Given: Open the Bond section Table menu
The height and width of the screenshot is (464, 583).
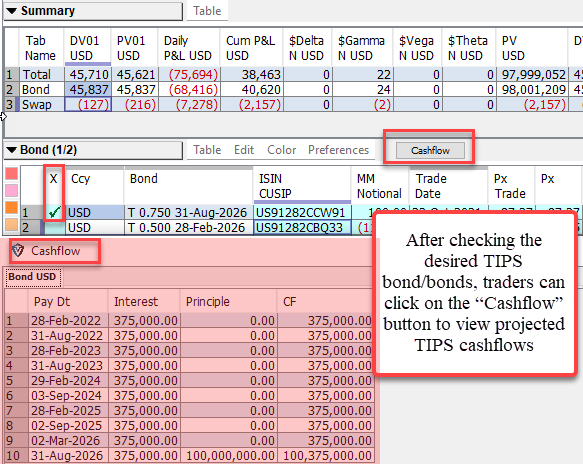Looking at the screenshot, I should [207, 150].
